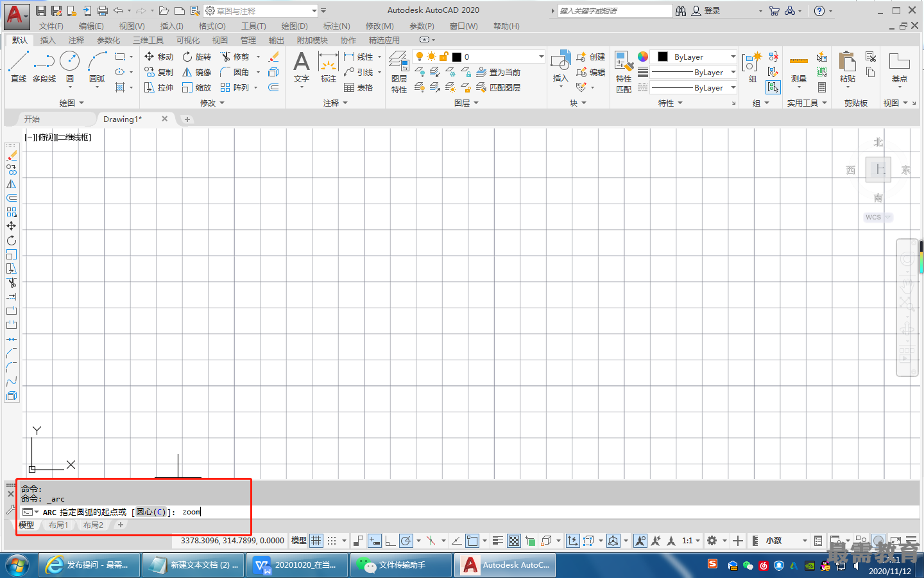Click the Stretch (拉伸) tool
The width and height of the screenshot is (924, 578).
(x=158, y=87)
